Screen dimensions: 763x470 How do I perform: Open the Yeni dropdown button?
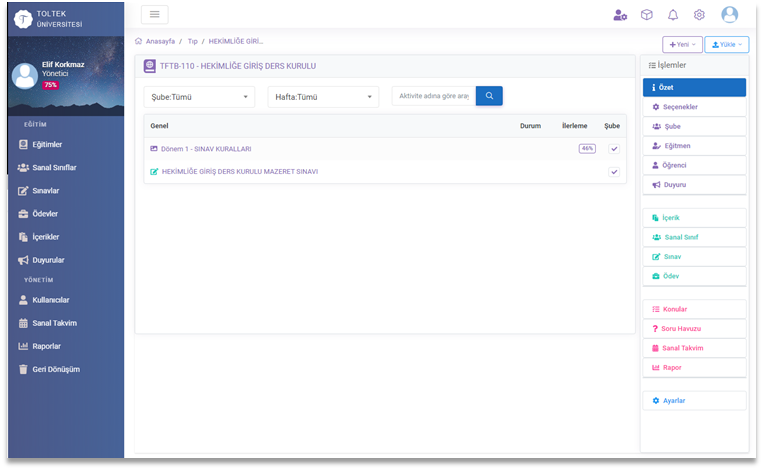click(682, 45)
